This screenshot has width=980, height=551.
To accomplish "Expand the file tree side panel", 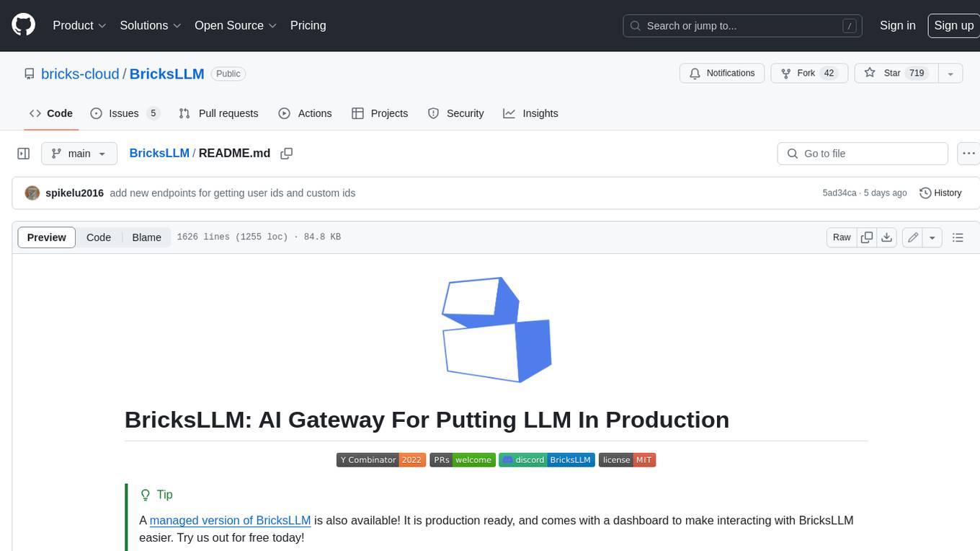I will [24, 154].
